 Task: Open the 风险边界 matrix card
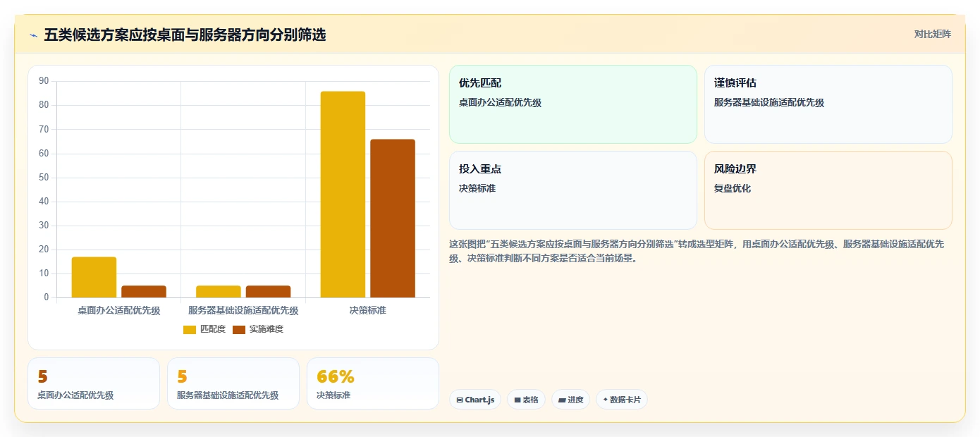[828, 190]
